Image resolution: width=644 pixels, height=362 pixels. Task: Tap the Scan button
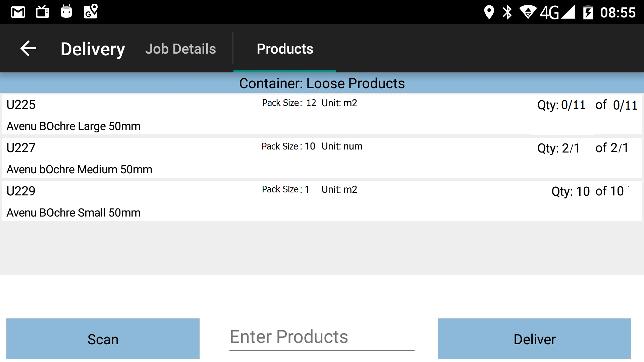(103, 339)
